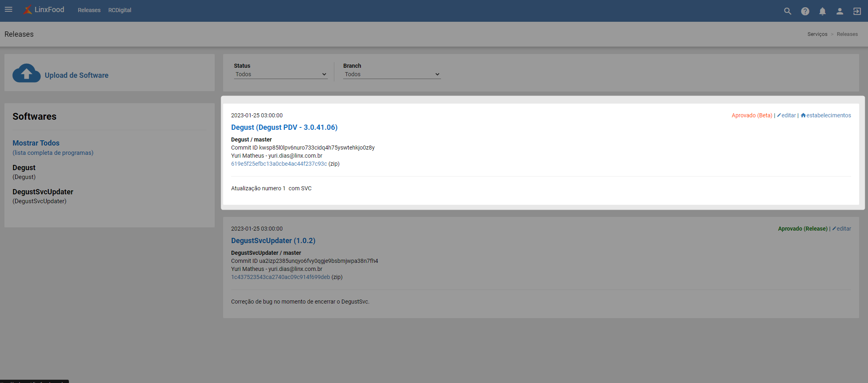Image resolution: width=868 pixels, height=383 pixels.
Task: Click the Upload de Software link
Action: pyautogui.click(x=77, y=75)
